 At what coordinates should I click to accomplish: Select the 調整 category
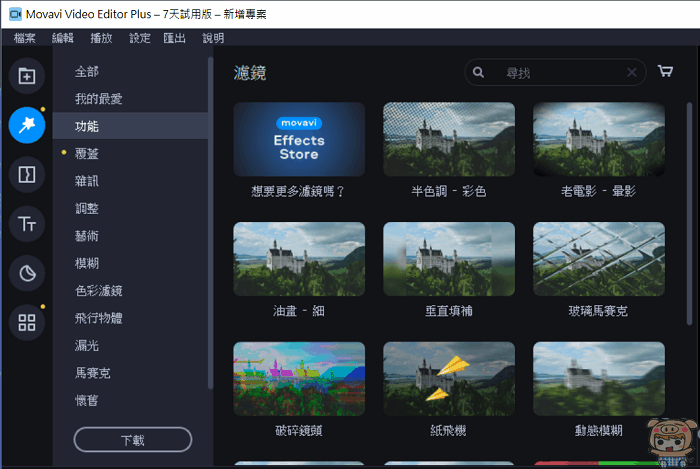coord(130,208)
